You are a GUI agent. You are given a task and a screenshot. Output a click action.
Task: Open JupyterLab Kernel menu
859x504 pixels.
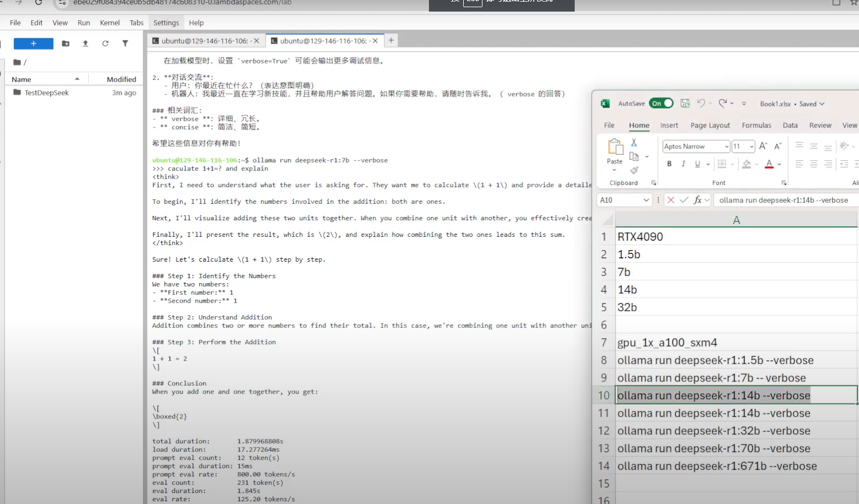point(110,23)
